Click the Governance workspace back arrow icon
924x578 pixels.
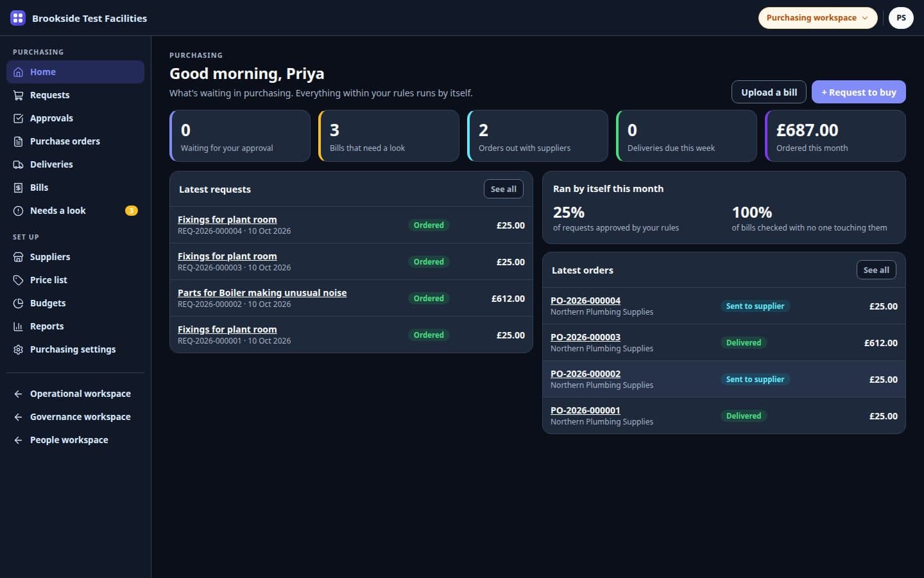click(19, 417)
